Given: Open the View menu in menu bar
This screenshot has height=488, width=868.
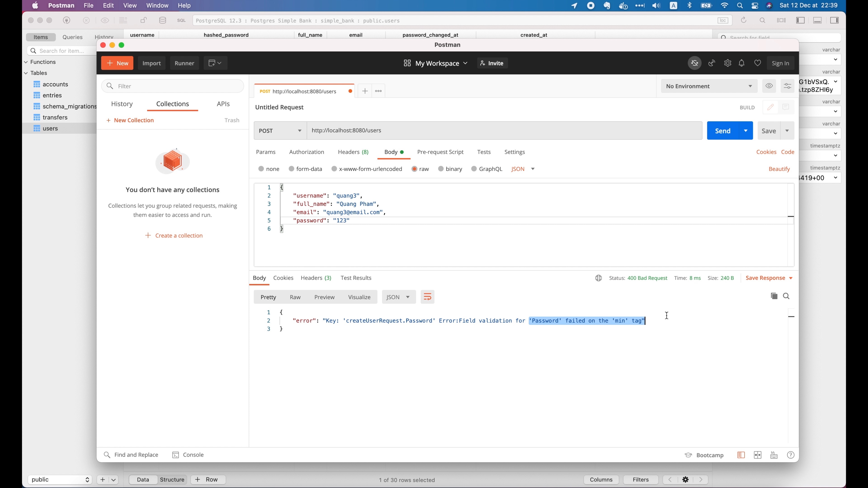Looking at the screenshot, I should coord(130,5).
